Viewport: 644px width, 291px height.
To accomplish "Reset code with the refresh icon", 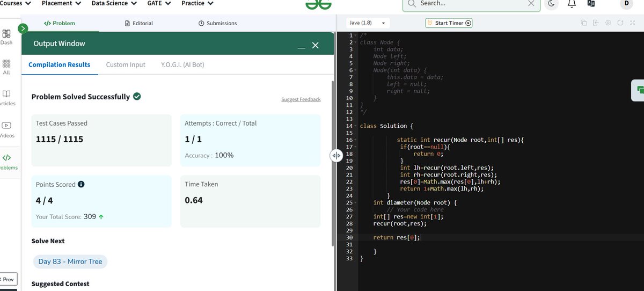I will coord(620,23).
